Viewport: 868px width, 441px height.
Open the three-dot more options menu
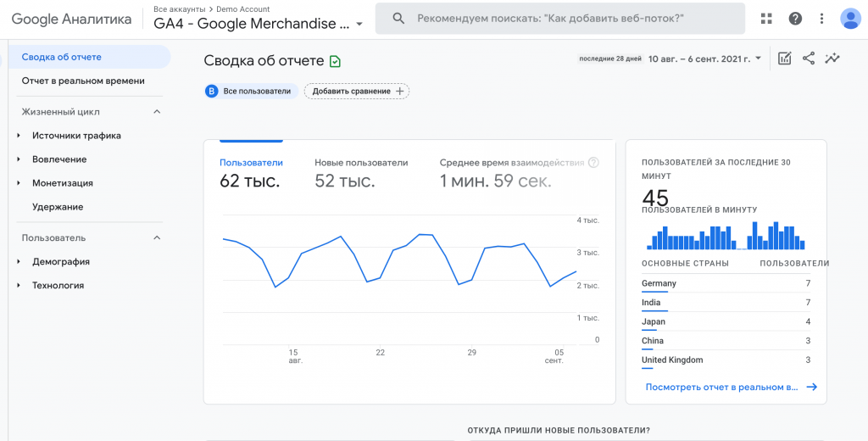(821, 19)
